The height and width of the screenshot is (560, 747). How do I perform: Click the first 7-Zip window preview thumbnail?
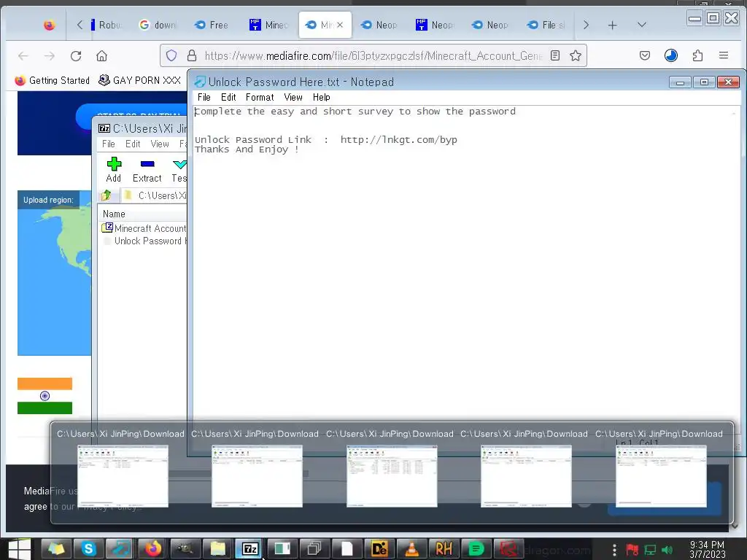pyautogui.click(x=123, y=475)
